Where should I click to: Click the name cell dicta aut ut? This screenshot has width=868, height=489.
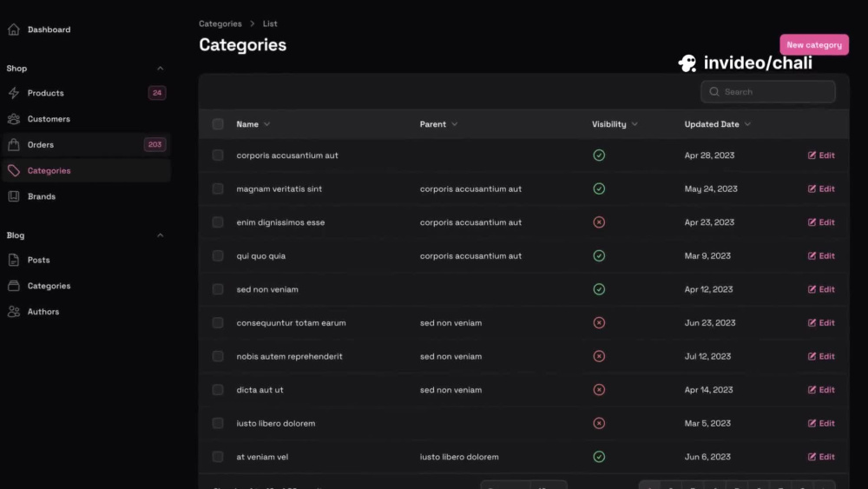[x=260, y=390]
